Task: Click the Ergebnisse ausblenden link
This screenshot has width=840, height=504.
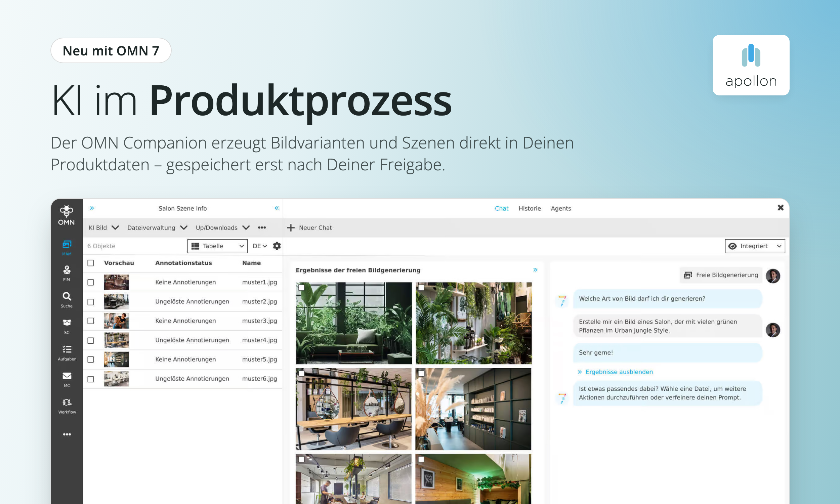Action: coord(615,372)
